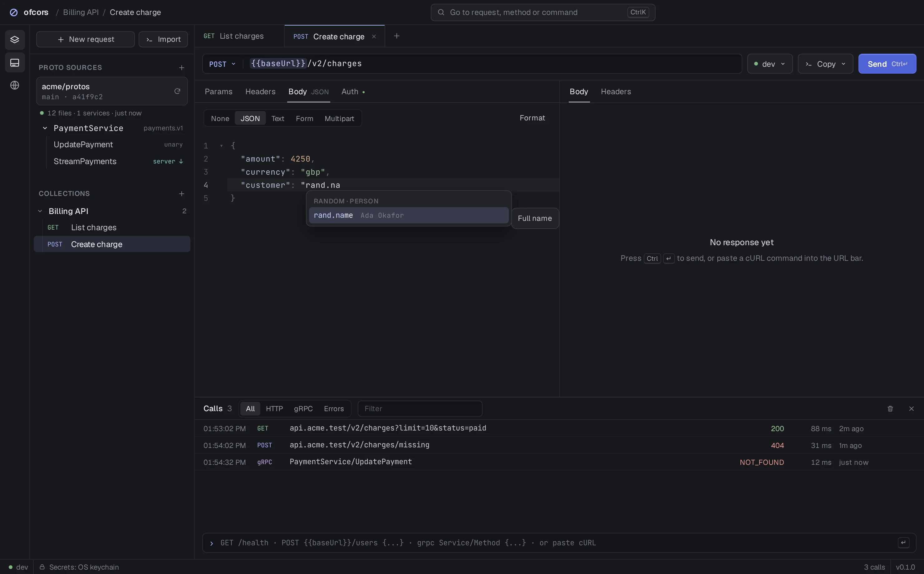Select the Text body type
Screen dimensions: 924x574
pyautogui.click(x=278, y=119)
